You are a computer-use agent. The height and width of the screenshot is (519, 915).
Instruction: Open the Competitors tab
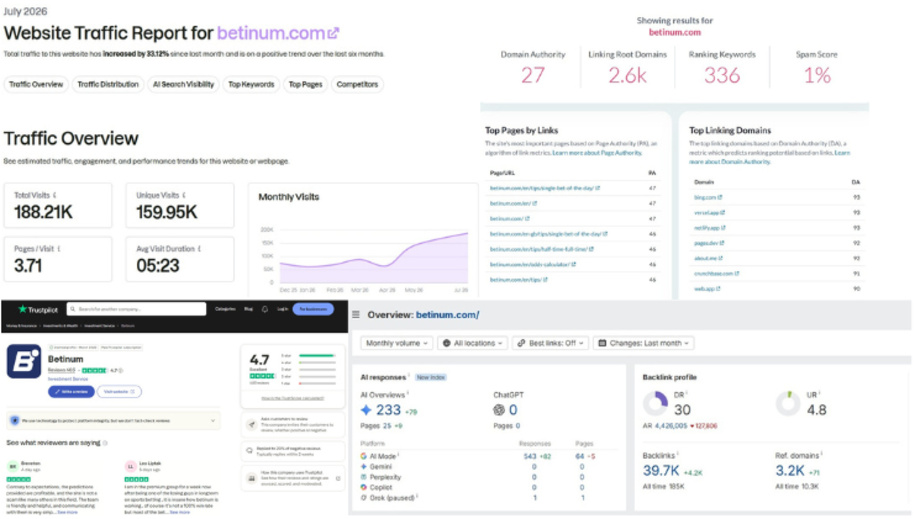coord(357,84)
